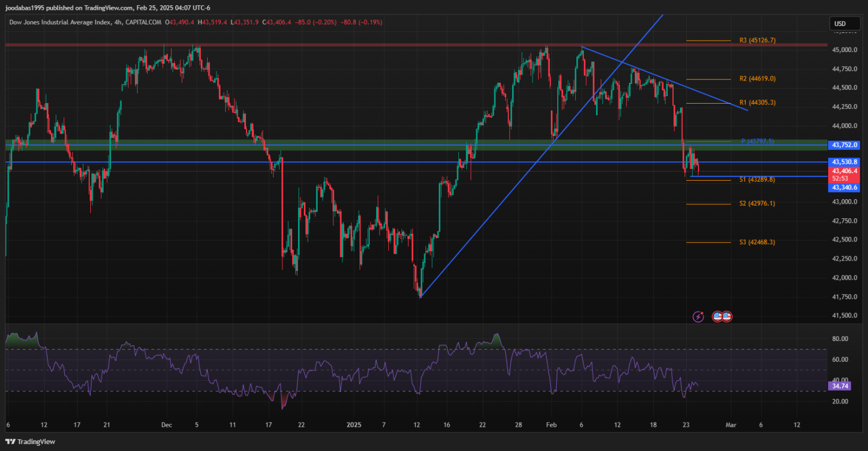
Task: Click the 80.00 RSI axis label
Action: pos(840,339)
